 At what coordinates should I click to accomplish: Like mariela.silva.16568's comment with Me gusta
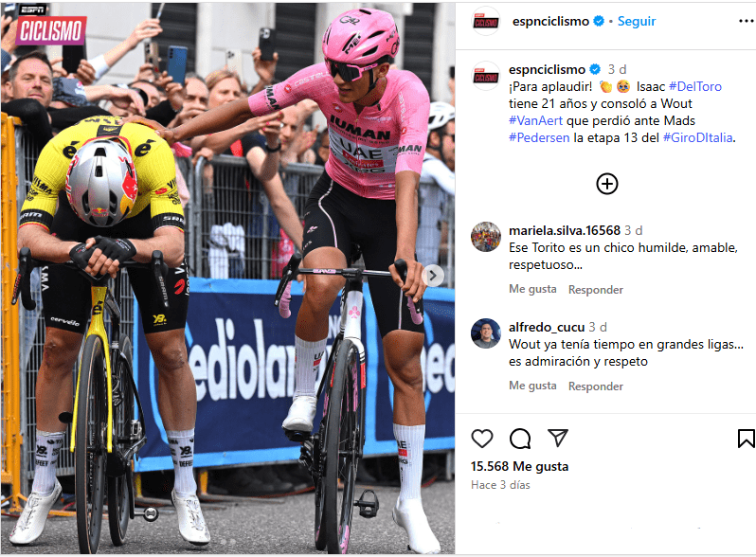coord(532,289)
